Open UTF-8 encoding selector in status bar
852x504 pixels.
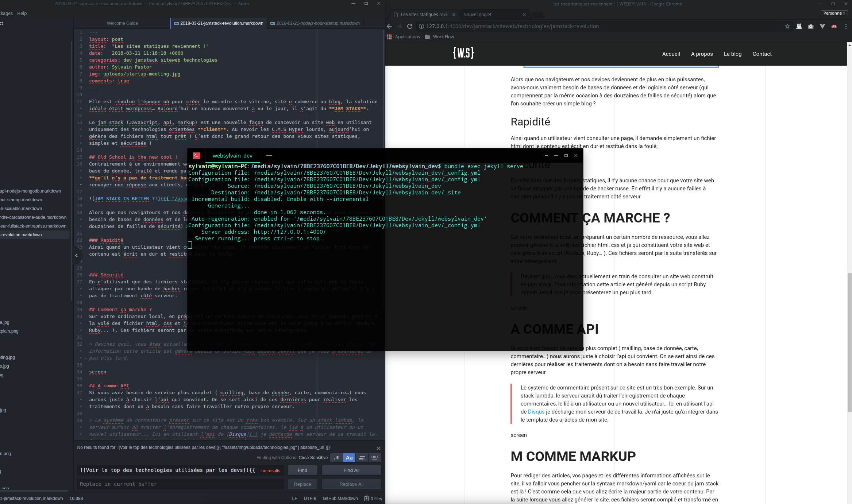(310, 498)
